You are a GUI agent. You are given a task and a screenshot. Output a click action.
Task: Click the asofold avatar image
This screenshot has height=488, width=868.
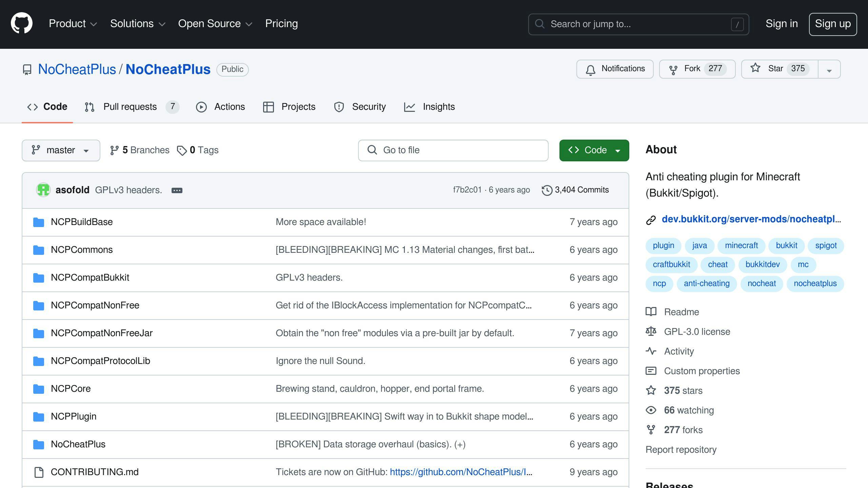coord(43,190)
